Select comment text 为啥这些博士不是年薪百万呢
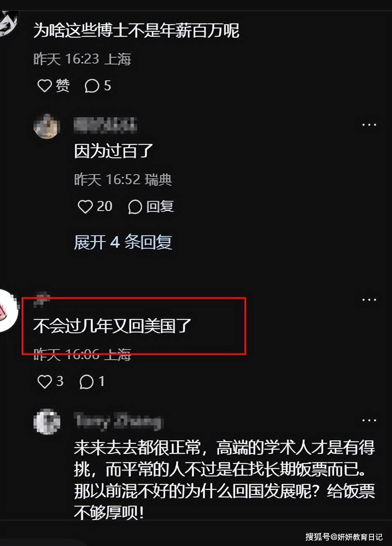This screenshot has width=392, height=546. pyautogui.click(x=136, y=31)
